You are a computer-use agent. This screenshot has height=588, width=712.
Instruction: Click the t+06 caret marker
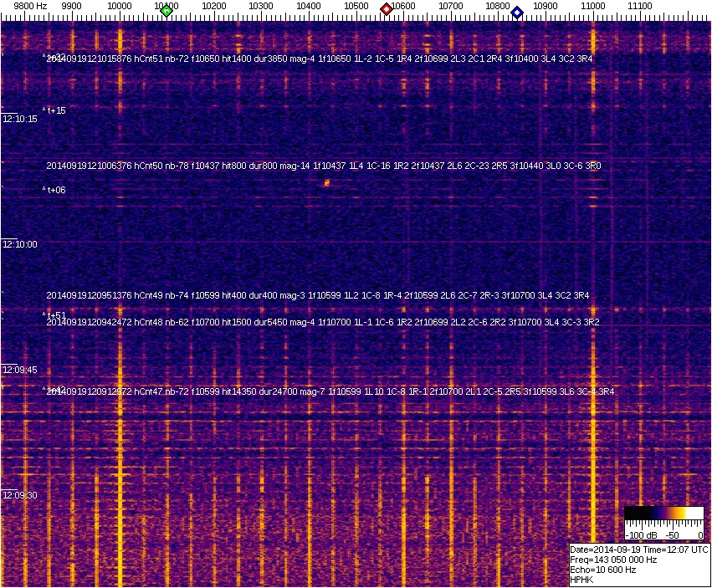pyautogui.click(x=55, y=190)
